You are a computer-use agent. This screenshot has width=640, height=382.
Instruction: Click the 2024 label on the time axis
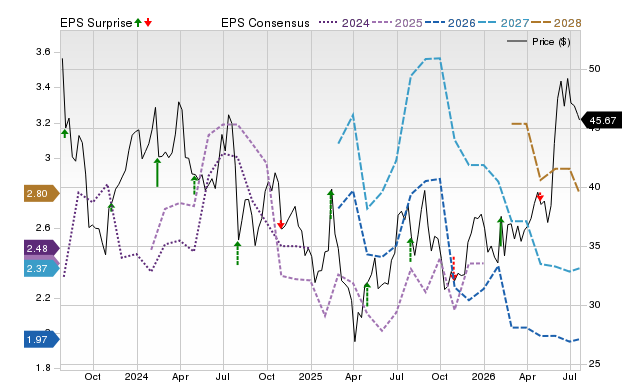coord(136,376)
